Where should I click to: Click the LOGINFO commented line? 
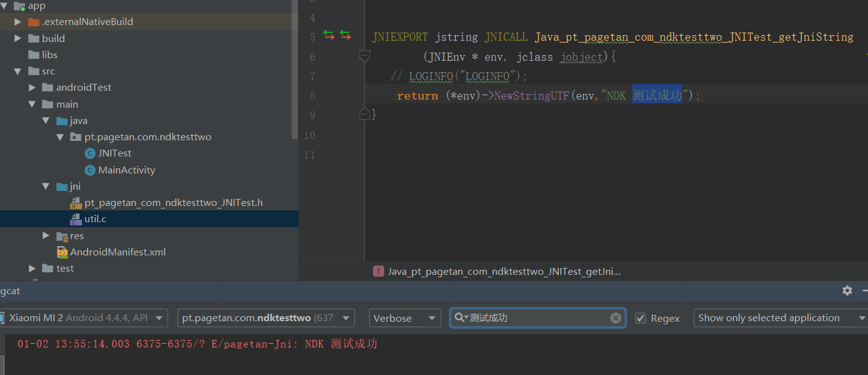click(x=459, y=76)
